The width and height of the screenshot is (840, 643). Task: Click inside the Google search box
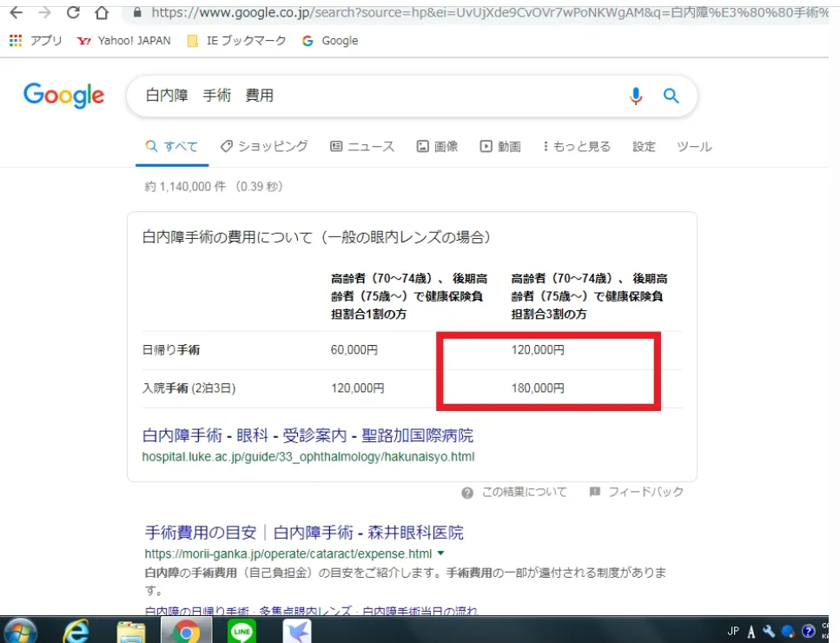click(x=347, y=96)
